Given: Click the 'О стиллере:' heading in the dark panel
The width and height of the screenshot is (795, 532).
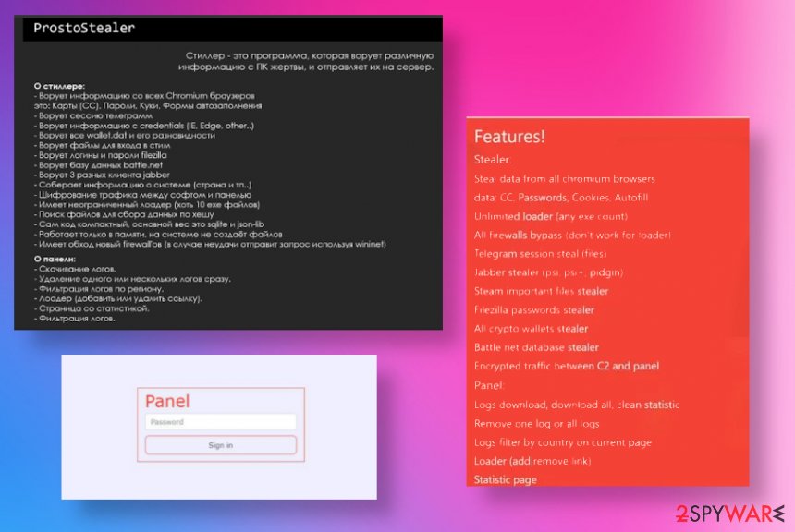Looking at the screenshot, I should click(x=59, y=86).
